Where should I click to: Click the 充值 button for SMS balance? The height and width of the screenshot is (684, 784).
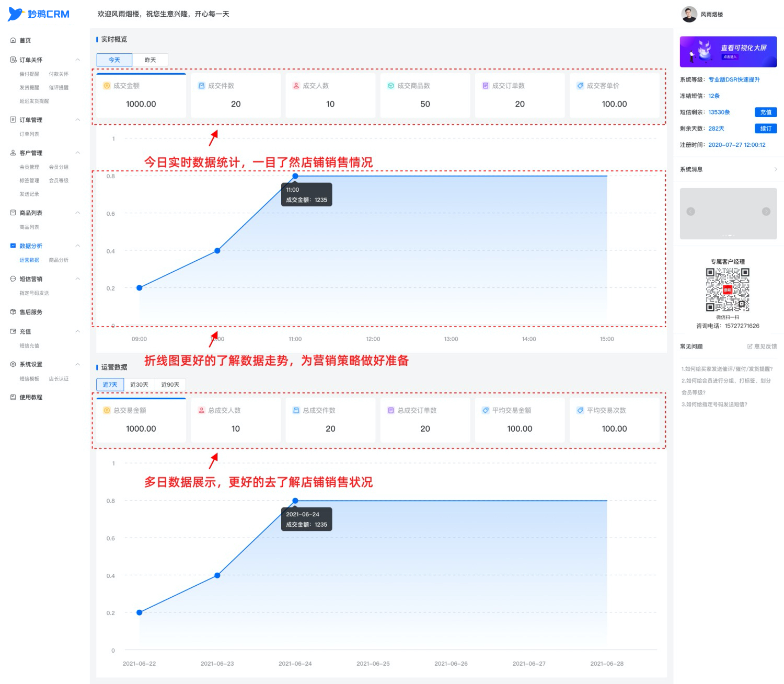click(766, 112)
